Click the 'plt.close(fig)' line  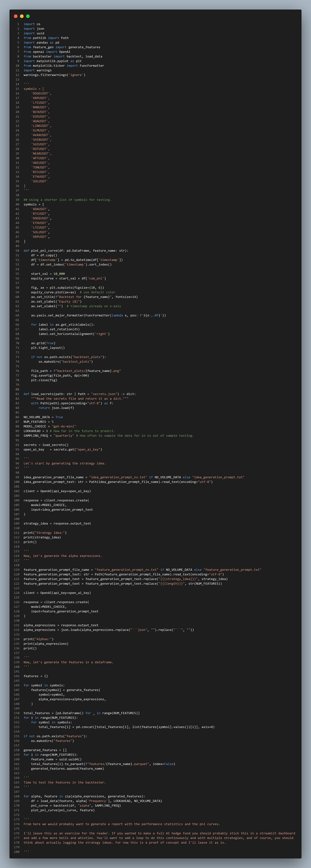point(44,380)
